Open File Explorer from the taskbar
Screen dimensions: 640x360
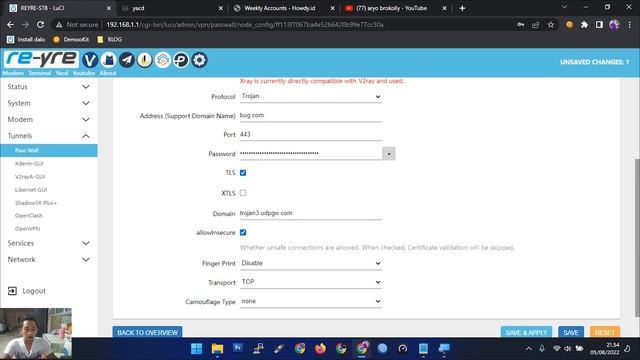pos(217,348)
